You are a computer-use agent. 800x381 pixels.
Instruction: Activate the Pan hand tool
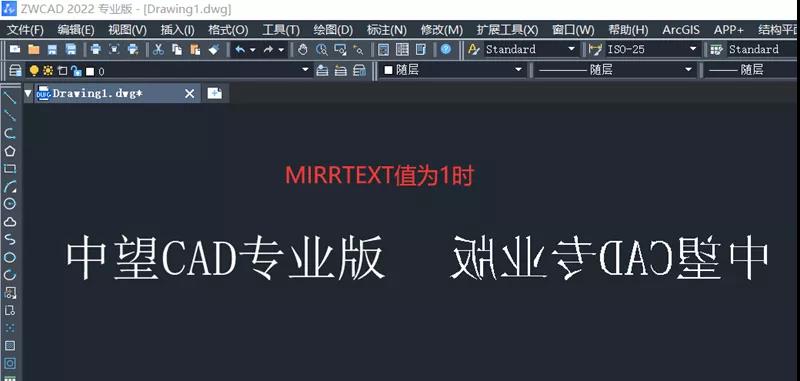303,49
